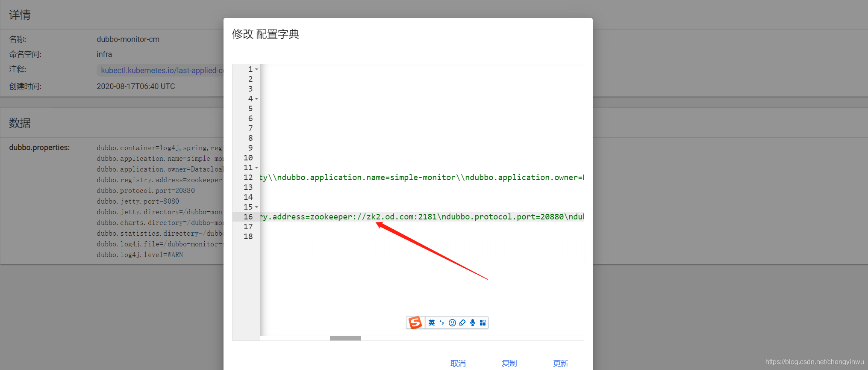The width and height of the screenshot is (868, 370).
Task: Click line number 7 in the gutter
Action: 250,128
